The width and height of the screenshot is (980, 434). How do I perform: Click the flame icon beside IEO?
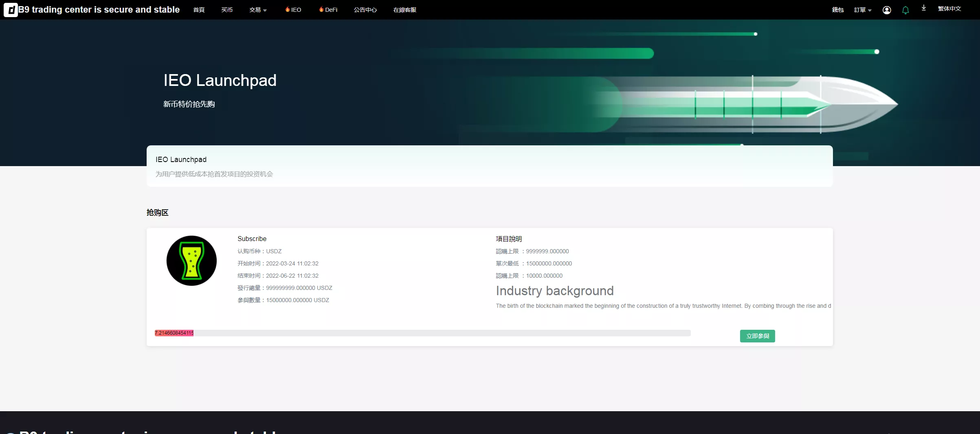click(288, 9)
